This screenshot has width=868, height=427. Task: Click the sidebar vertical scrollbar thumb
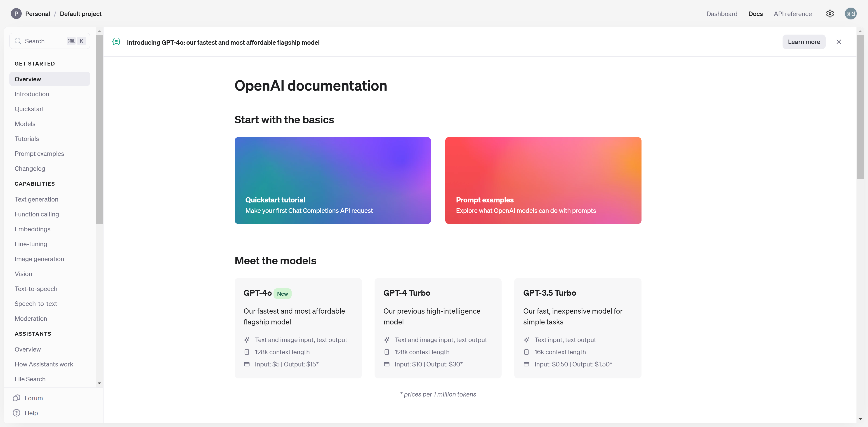pos(99,130)
